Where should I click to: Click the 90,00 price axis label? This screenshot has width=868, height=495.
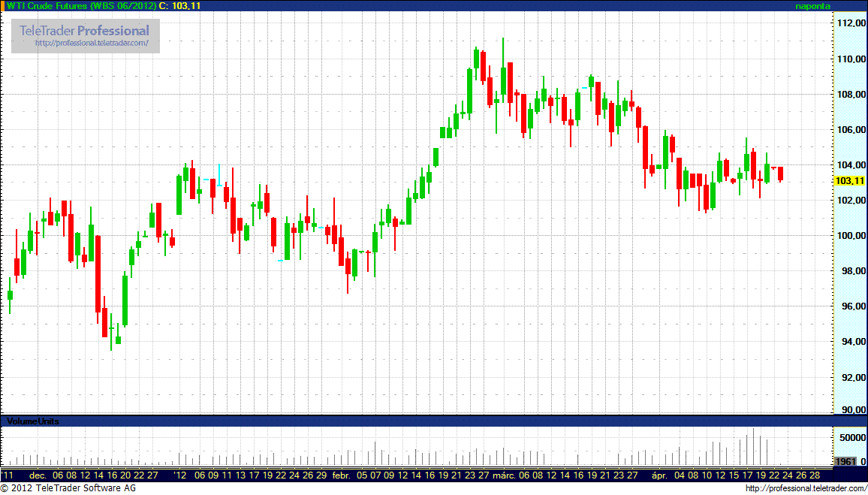(850, 410)
